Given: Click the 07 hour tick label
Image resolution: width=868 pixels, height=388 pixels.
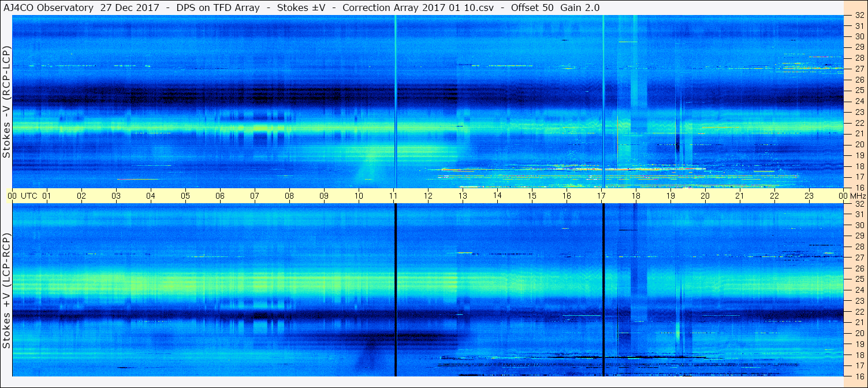Looking at the screenshot, I should pos(255,196).
